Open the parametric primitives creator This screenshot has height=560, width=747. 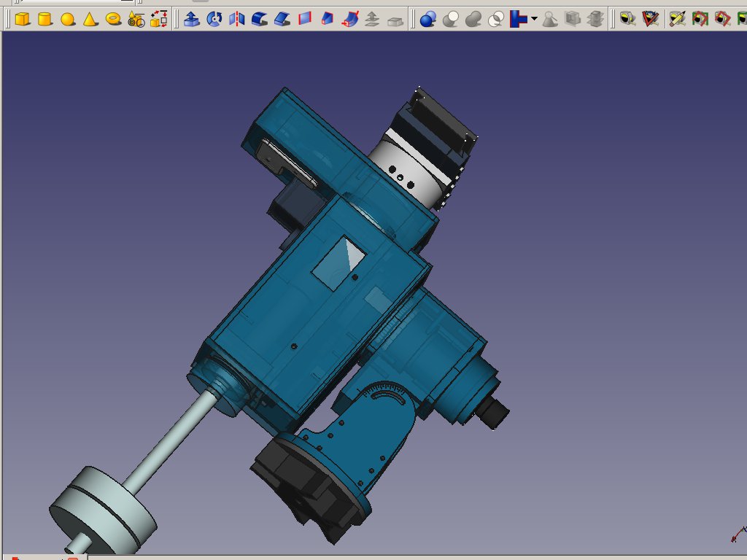[136, 19]
